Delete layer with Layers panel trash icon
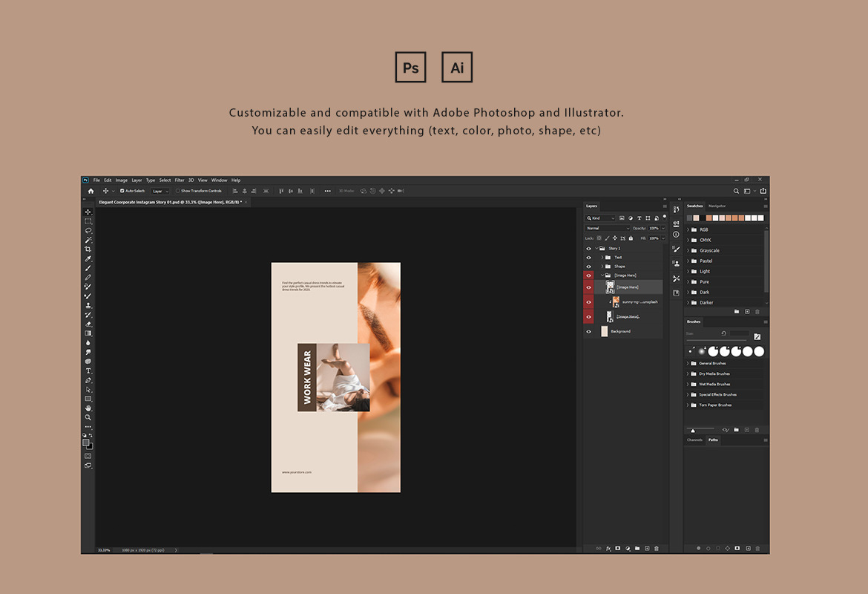The height and width of the screenshot is (594, 868). click(656, 548)
